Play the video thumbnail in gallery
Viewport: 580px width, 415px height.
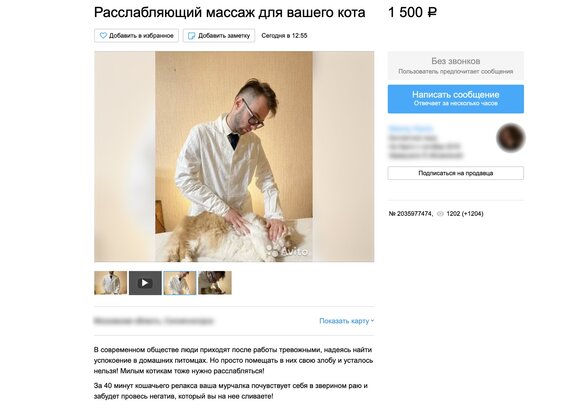tap(145, 283)
